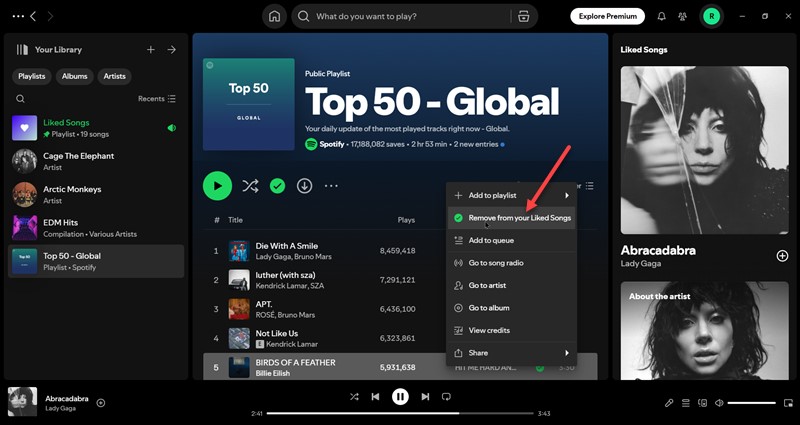Open the Recents sort dropdown

[157, 99]
